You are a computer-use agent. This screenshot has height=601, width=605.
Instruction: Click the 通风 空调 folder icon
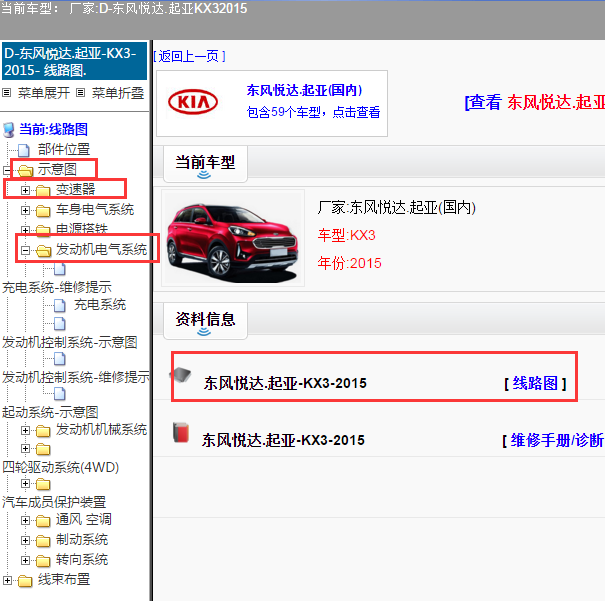[x=43, y=521]
